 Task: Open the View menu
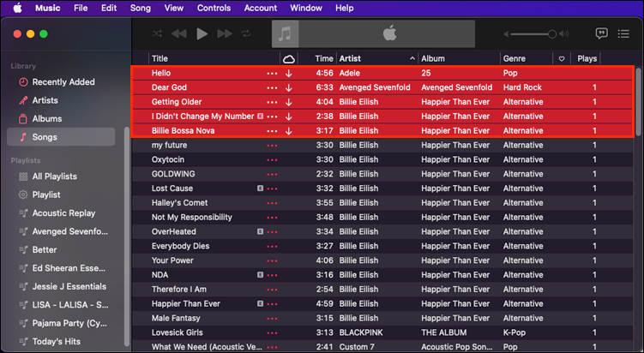[174, 8]
